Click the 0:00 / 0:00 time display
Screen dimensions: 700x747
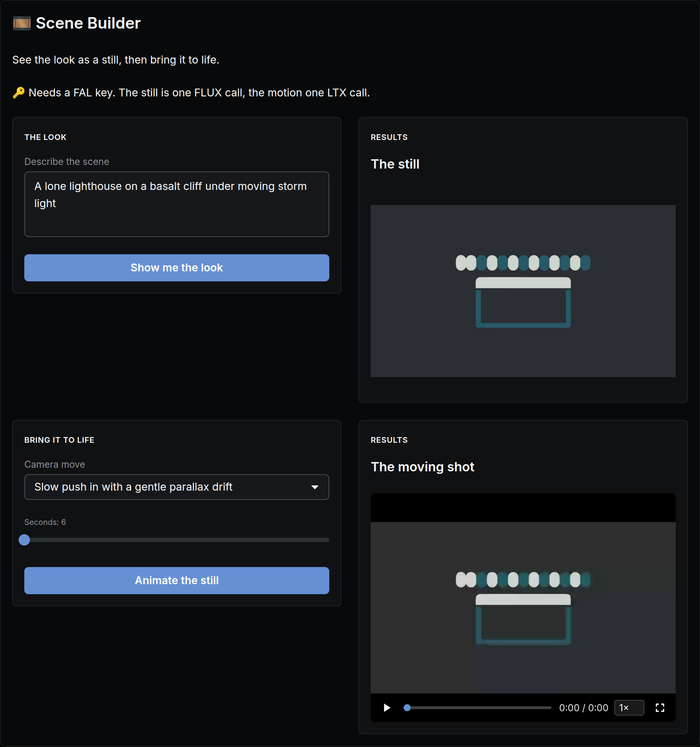coord(584,708)
